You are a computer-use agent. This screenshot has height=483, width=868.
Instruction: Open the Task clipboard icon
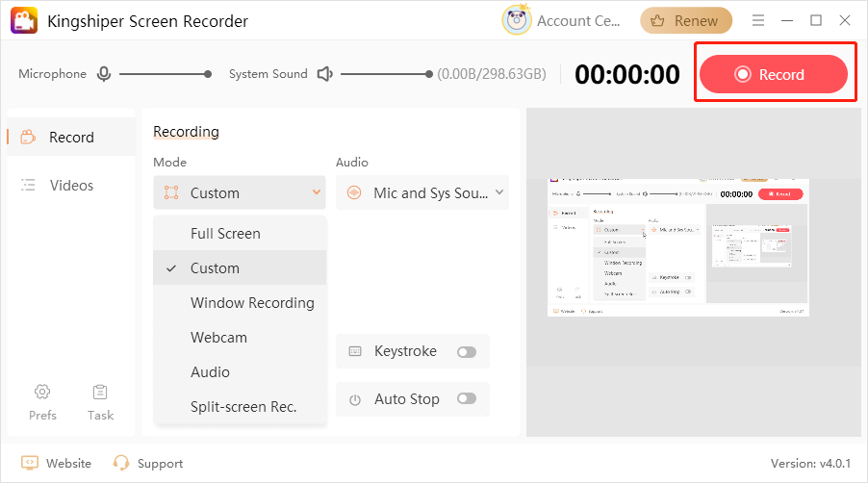100,392
